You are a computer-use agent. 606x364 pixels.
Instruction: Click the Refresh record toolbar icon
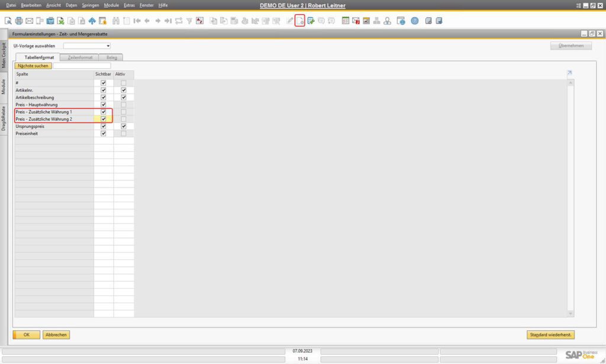coord(179,21)
